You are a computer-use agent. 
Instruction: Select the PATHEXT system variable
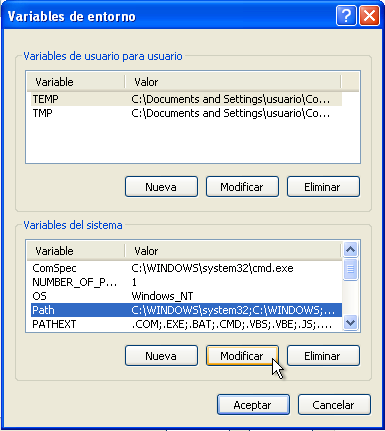[186, 324]
